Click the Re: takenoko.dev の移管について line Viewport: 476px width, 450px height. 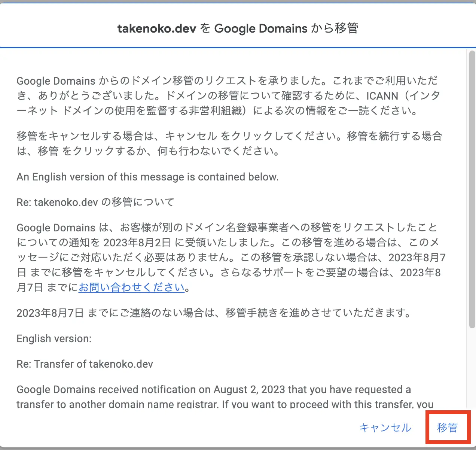tap(95, 202)
